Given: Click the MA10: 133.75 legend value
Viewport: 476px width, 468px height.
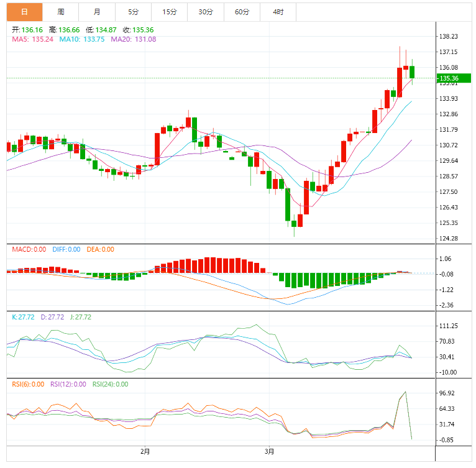Looking at the screenshot, I should (x=81, y=39).
